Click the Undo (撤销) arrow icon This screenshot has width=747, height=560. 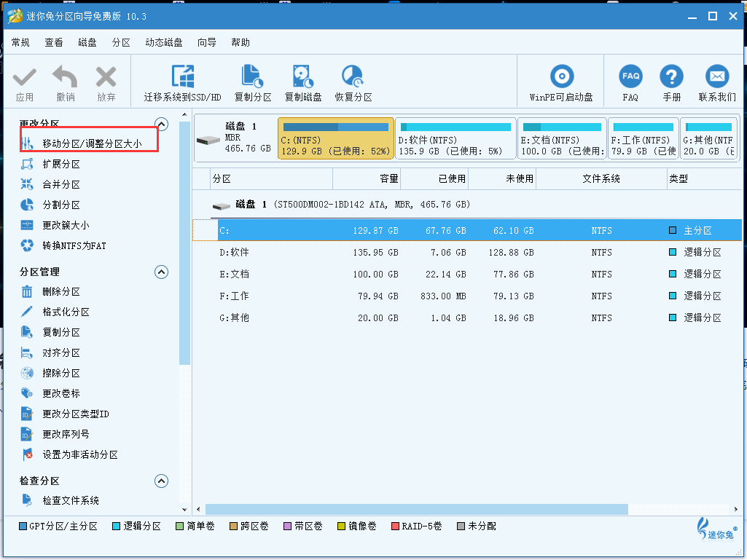pyautogui.click(x=66, y=76)
